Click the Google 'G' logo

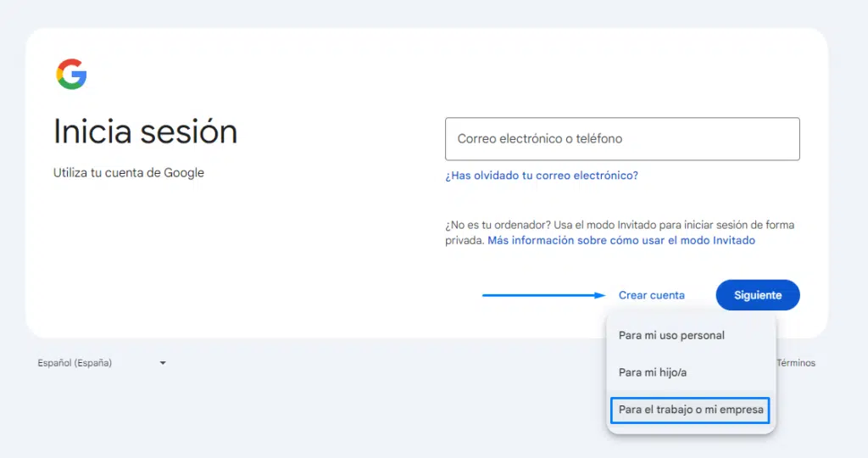71,75
